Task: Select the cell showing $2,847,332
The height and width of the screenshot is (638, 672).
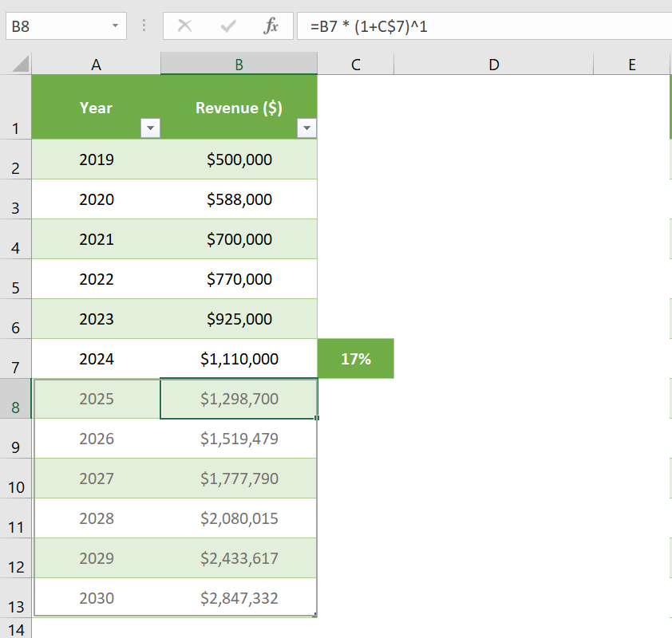Action: pyautogui.click(x=239, y=597)
